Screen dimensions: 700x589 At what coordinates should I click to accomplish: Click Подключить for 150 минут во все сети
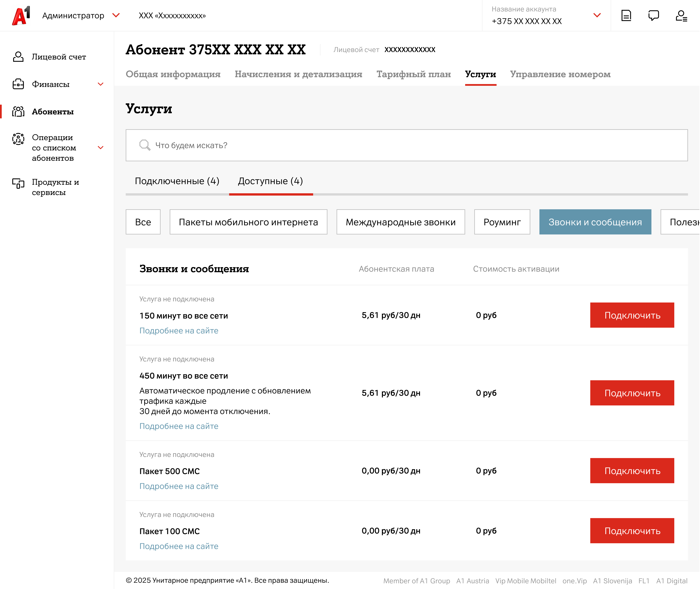pyautogui.click(x=632, y=315)
